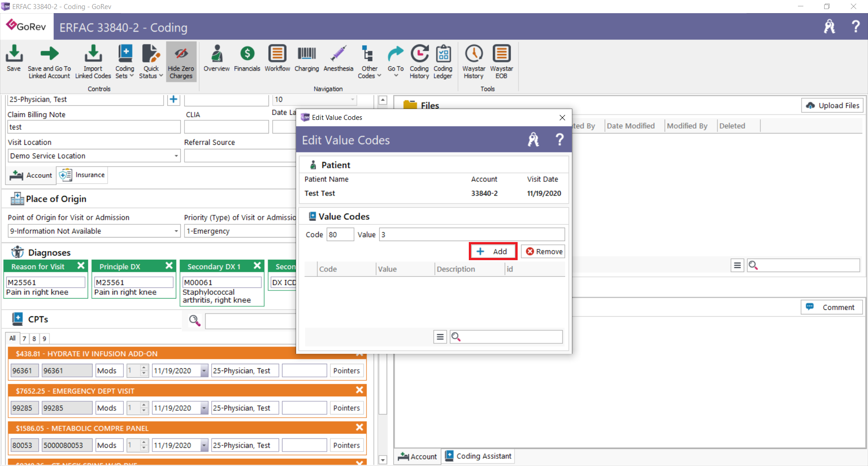868x466 pixels.
Task: Switch to the Insurance tab
Action: (82, 175)
